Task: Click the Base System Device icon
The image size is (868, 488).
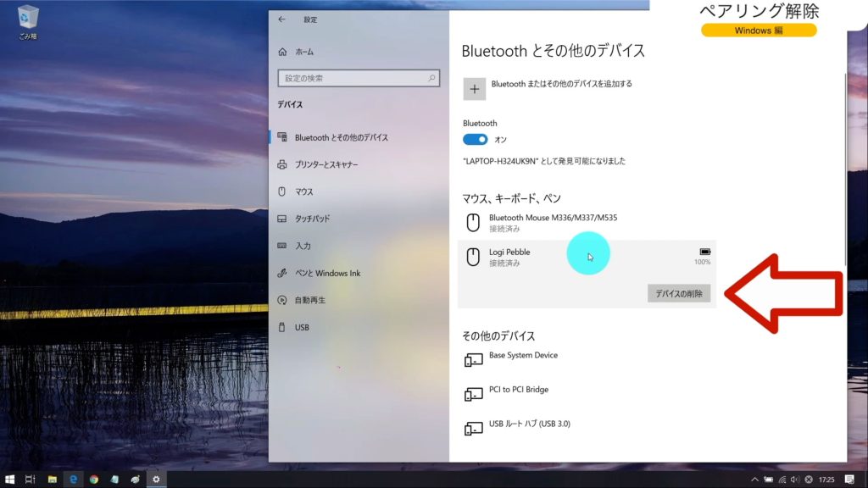Action: (x=473, y=360)
